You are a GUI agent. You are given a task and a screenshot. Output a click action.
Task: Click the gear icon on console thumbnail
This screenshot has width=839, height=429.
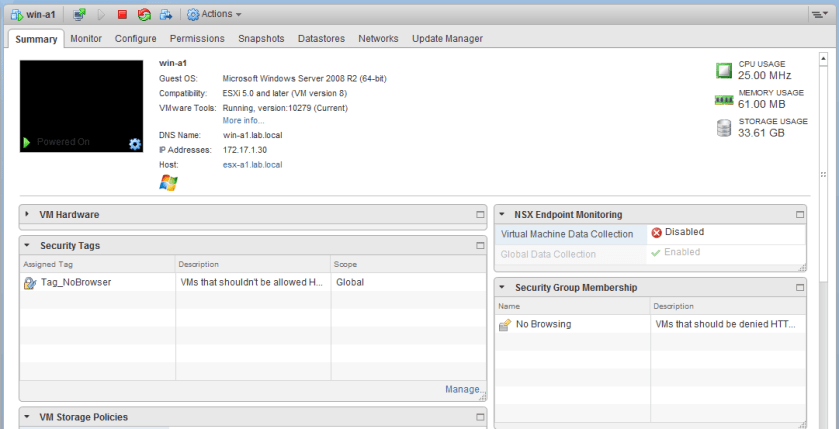[135, 143]
